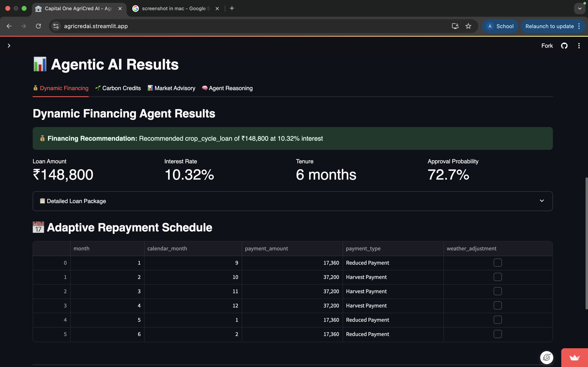Reload the page
Image resolution: width=588 pixels, height=367 pixels.
(38, 26)
